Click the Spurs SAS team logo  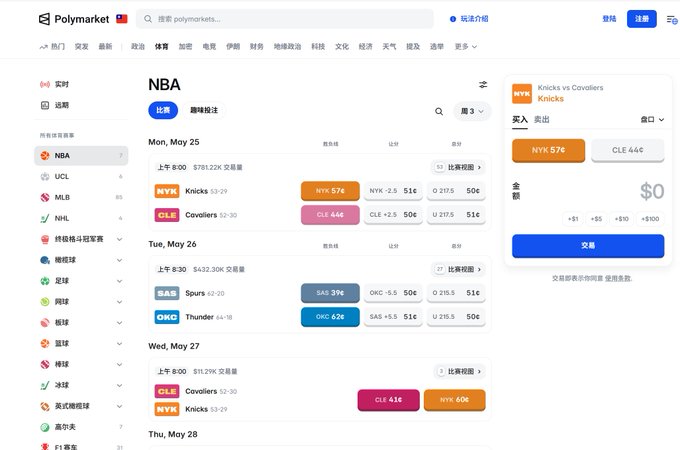point(167,293)
